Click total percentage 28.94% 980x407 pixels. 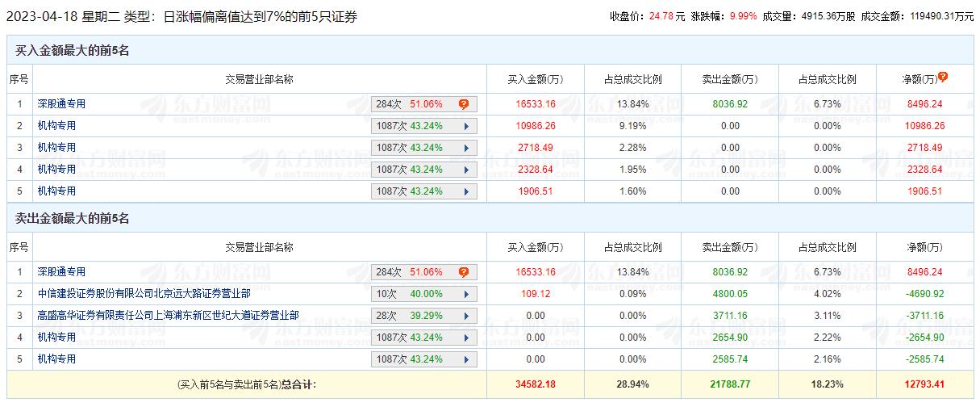click(633, 385)
